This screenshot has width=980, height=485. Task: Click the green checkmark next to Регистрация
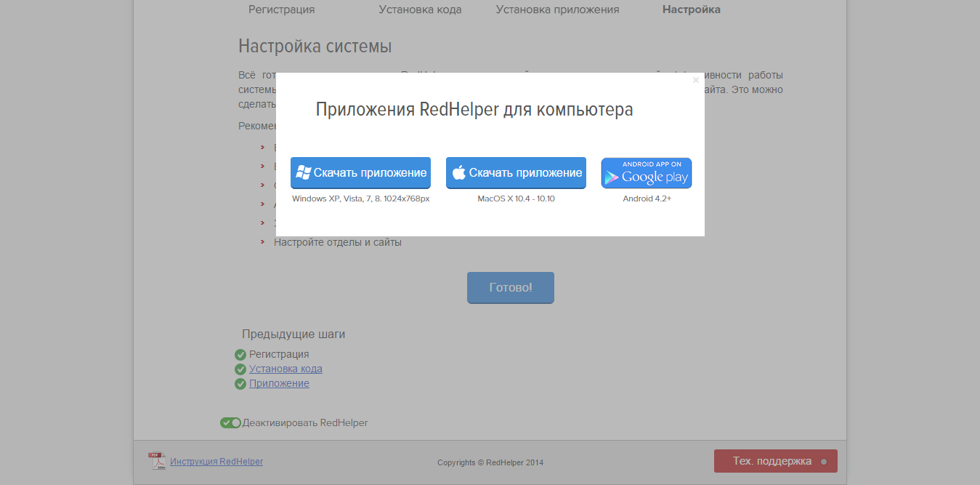240,355
